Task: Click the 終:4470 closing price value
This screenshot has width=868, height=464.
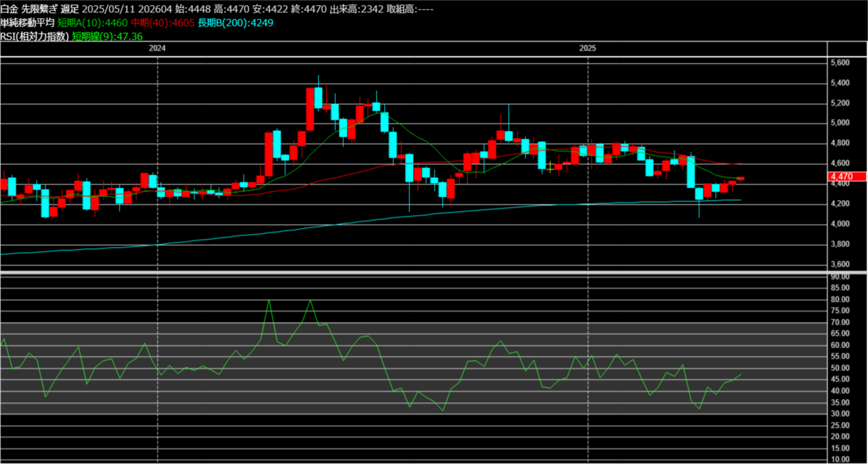Action: (309, 9)
